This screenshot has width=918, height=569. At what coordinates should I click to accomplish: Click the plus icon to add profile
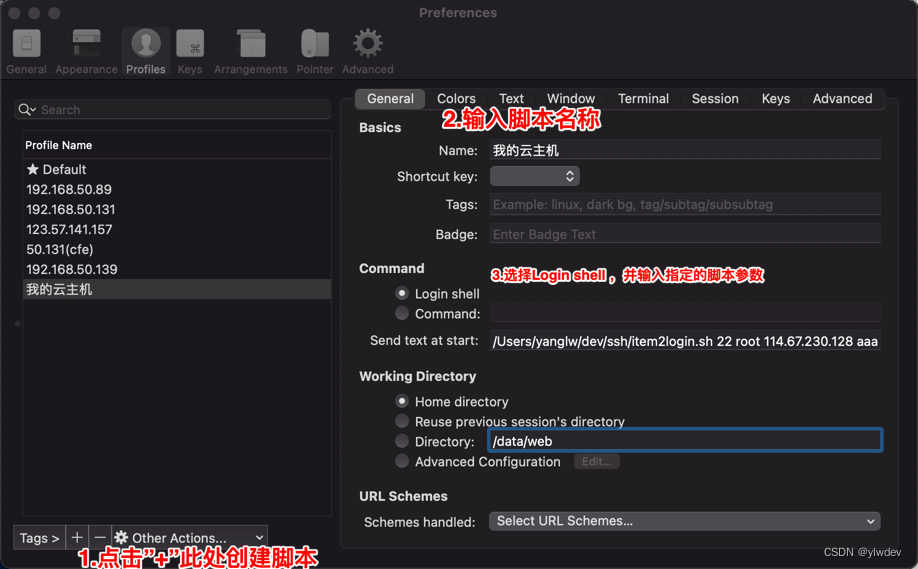click(x=77, y=537)
